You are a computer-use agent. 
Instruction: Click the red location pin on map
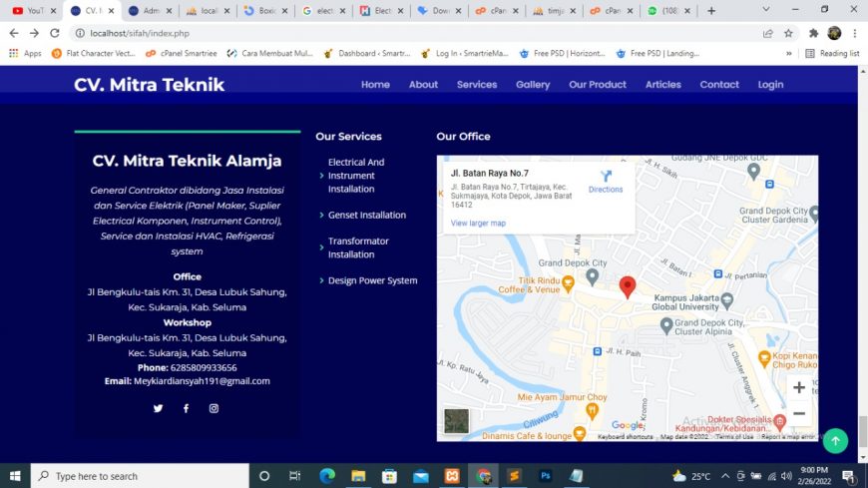coord(628,287)
